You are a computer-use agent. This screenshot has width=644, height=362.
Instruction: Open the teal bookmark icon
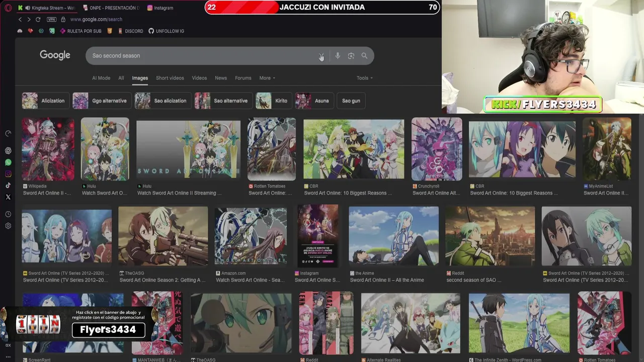41,31
